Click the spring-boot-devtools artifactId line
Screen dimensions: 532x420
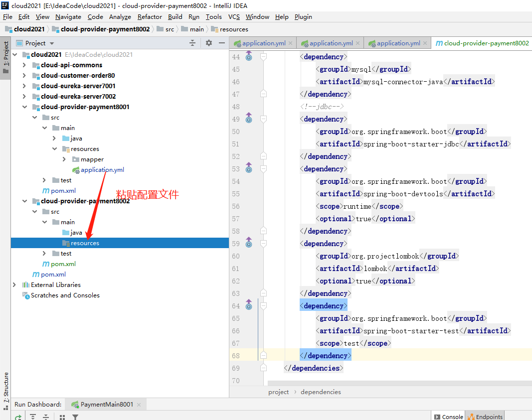click(405, 194)
